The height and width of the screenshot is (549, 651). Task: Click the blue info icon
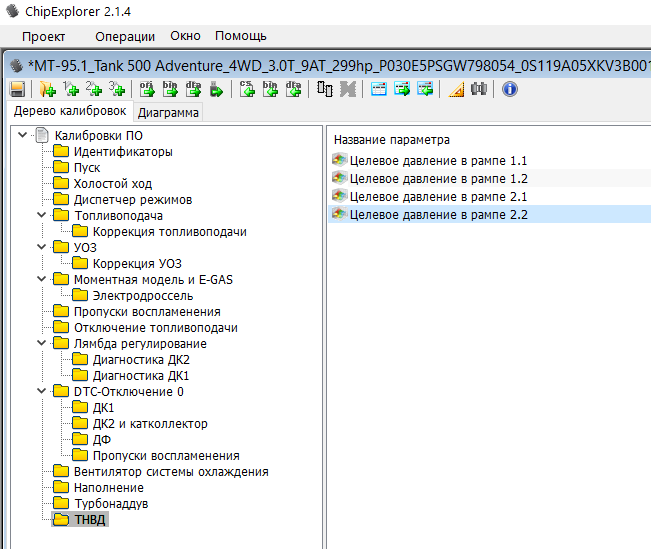[510, 89]
